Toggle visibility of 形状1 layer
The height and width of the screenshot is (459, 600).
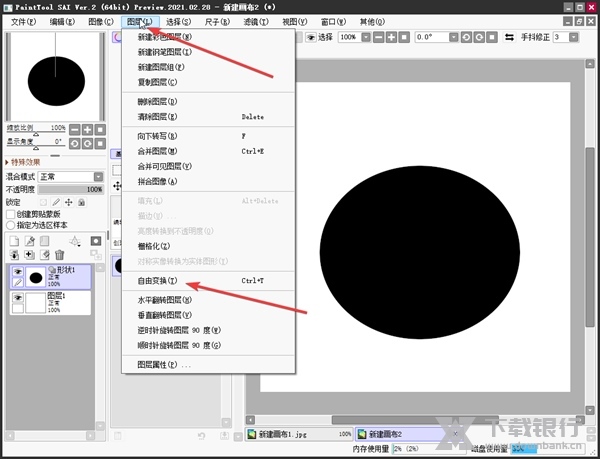coord(17,271)
